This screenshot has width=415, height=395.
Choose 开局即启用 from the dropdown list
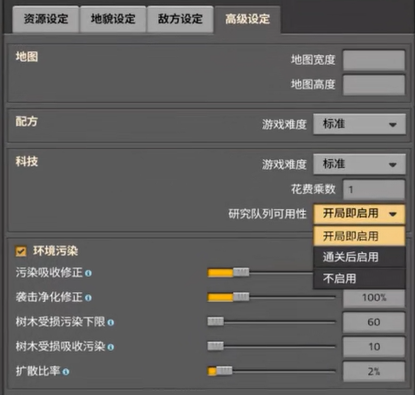tap(359, 236)
